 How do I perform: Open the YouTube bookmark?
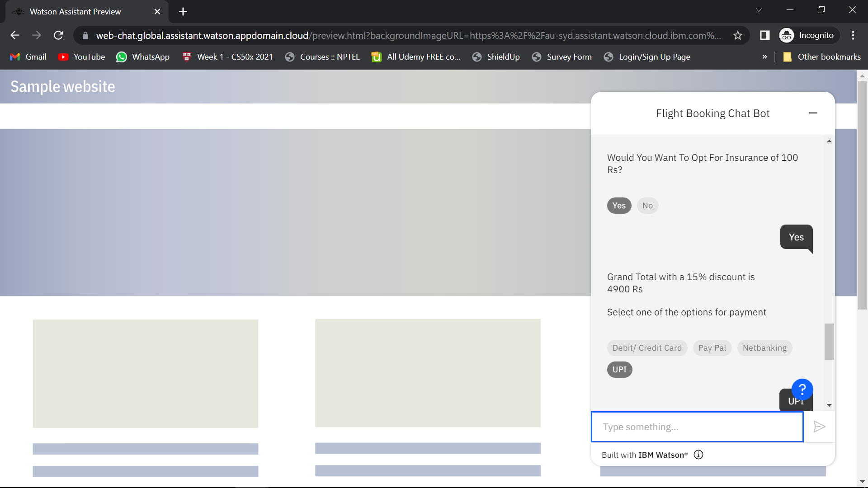pyautogui.click(x=82, y=57)
